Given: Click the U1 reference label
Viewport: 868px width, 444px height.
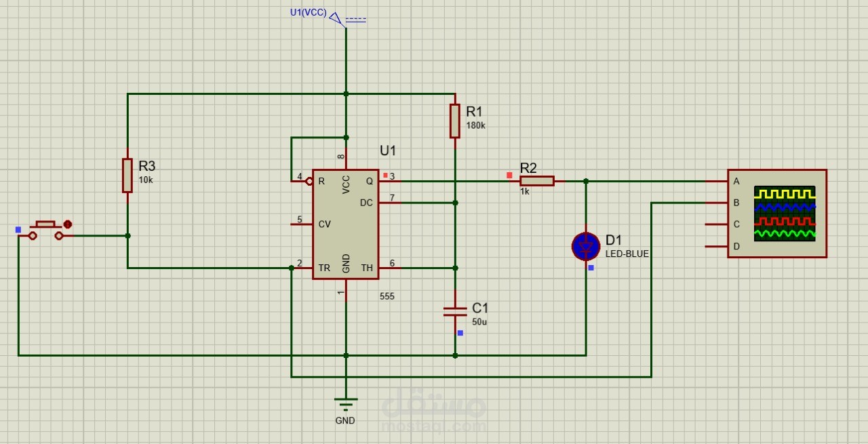Looking at the screenshot, I should pyautogui.click(x=388, y=150).
